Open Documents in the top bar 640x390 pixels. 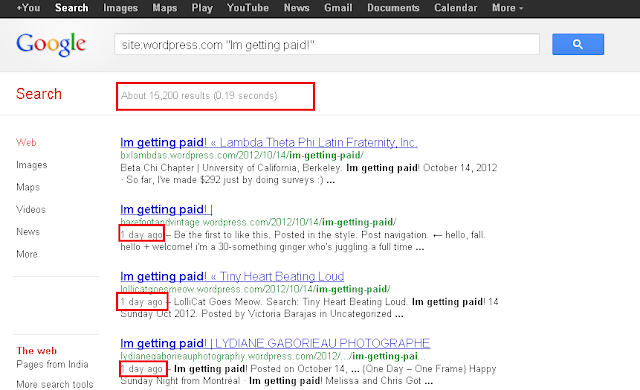[393, 8]
